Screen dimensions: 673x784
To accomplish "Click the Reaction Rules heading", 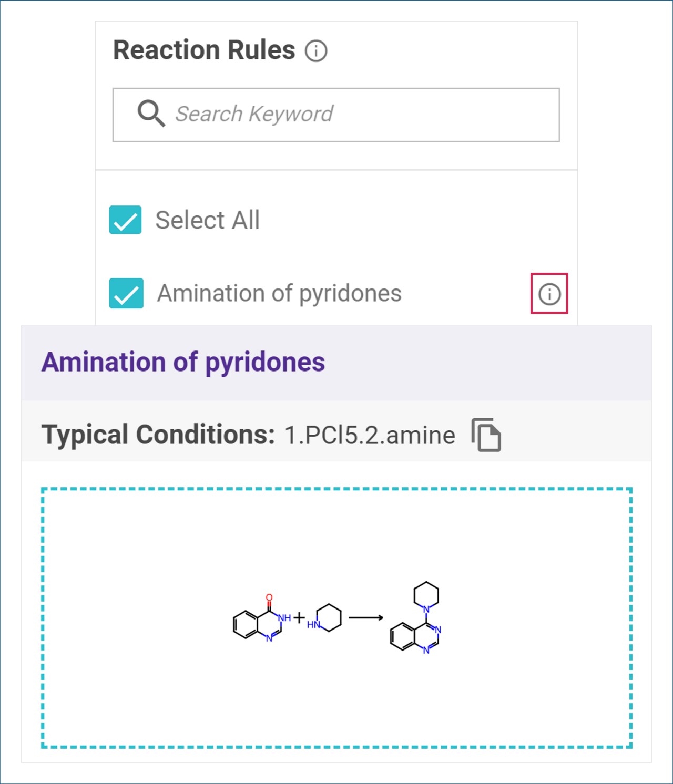I will [204, 50].
